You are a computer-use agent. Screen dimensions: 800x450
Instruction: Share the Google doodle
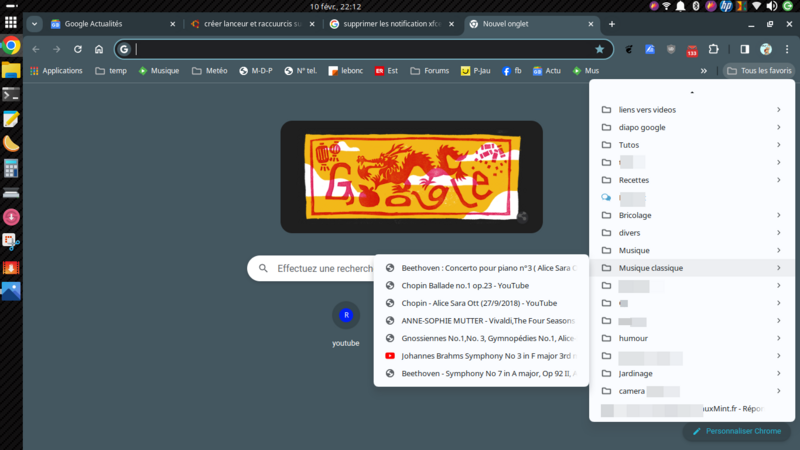(x=521, y=217)
